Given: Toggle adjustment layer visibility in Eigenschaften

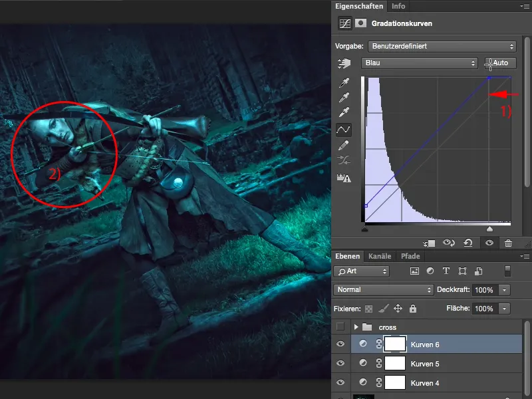Looking at the screenshot, I should click(x=489, y=243).
